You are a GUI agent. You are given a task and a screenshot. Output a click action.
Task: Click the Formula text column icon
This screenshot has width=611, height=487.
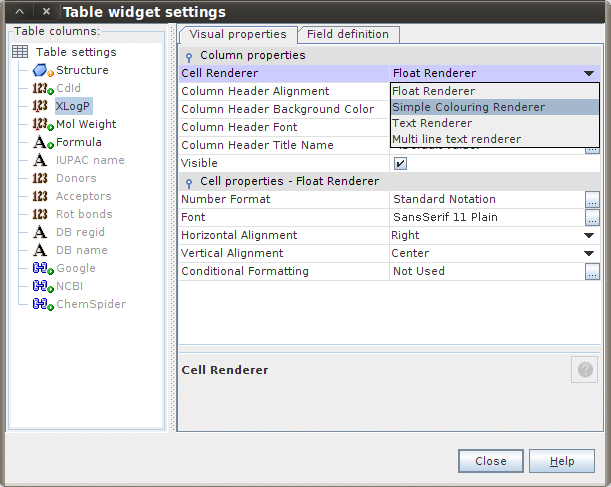pos(42,143)
